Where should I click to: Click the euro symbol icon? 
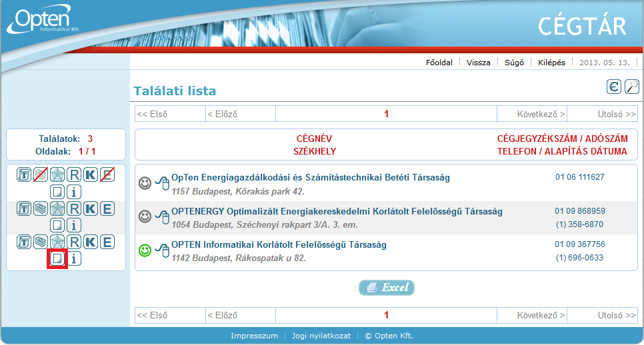[614, 87]
